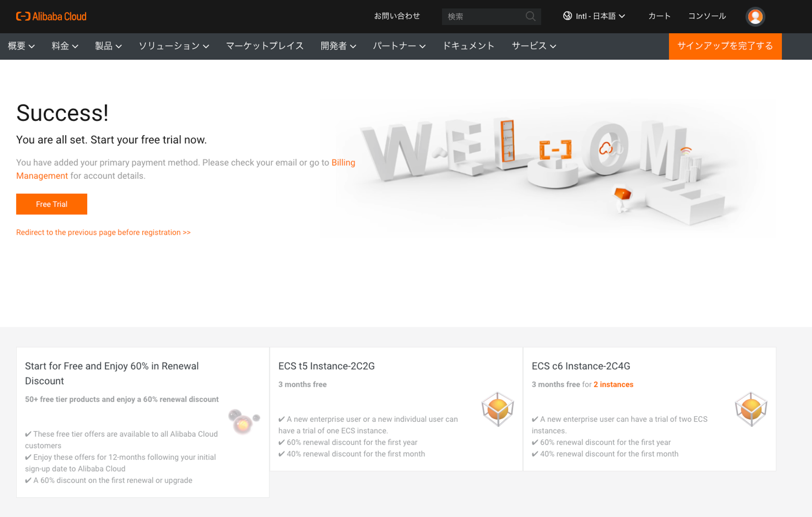Click サインアップを完了する button
Viewport: 812px width, 517px height.
point(725,46)
